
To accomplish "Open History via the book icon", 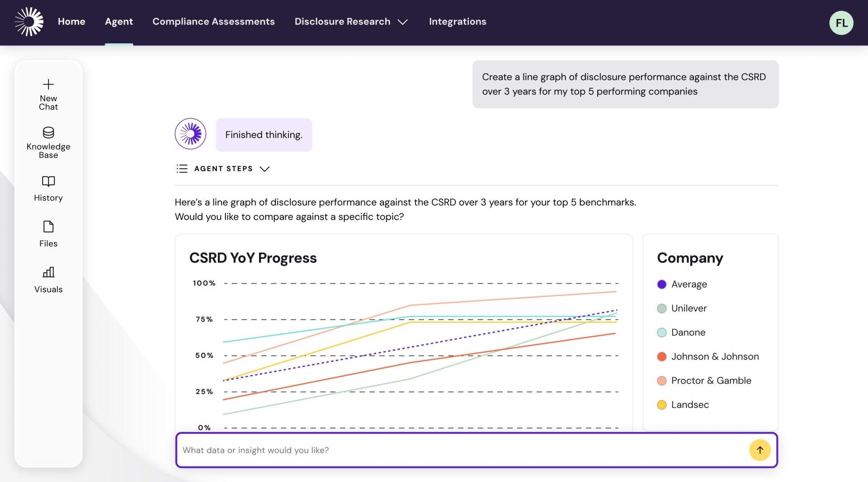I will [48, 181].
